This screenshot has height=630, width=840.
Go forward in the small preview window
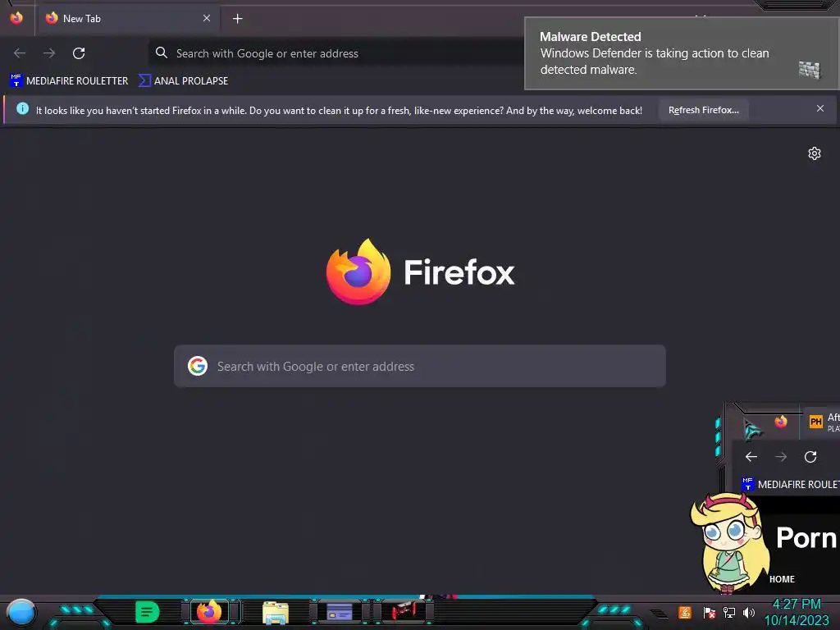pyautogui.click(x=781, y=456)
